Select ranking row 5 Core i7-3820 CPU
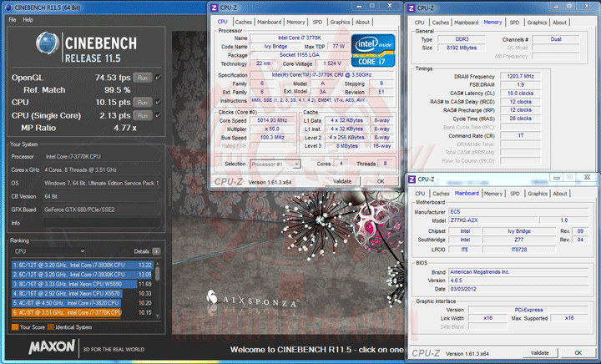601x364 pixels. point(83,303)
